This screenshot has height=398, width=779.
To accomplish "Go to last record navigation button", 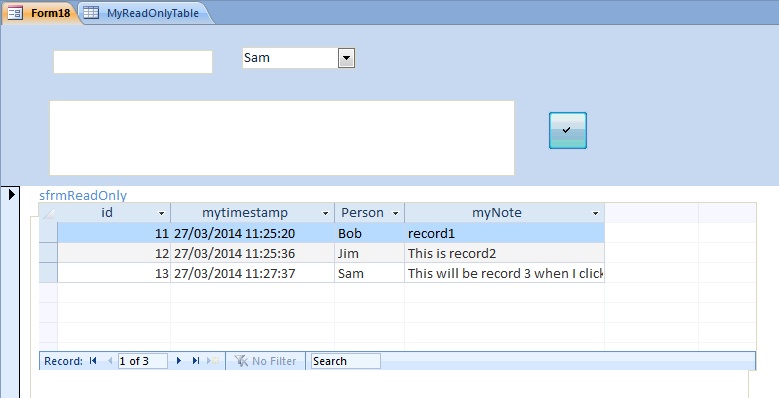I will tap(196, 361).
